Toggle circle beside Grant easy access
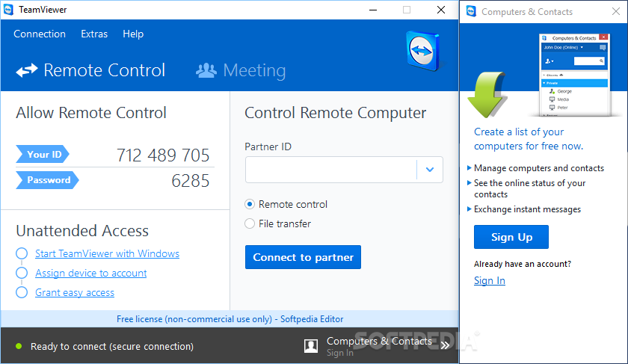Screen dimensions: 628x364 click(x=22, y=292)
